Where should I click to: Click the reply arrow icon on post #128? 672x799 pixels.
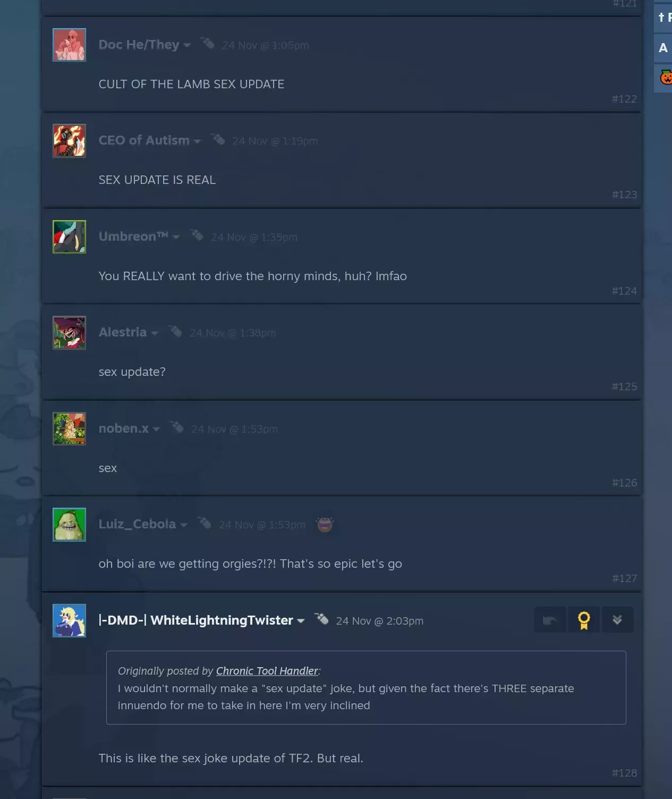(x=550, y=620)
